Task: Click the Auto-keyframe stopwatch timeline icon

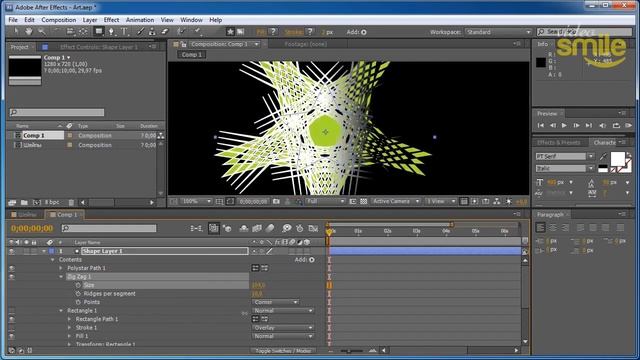Action: [300, 228]
